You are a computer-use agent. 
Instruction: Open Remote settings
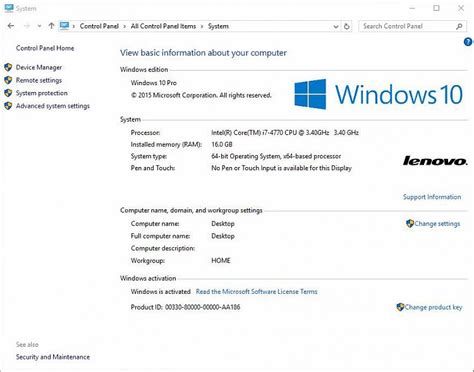39,80
